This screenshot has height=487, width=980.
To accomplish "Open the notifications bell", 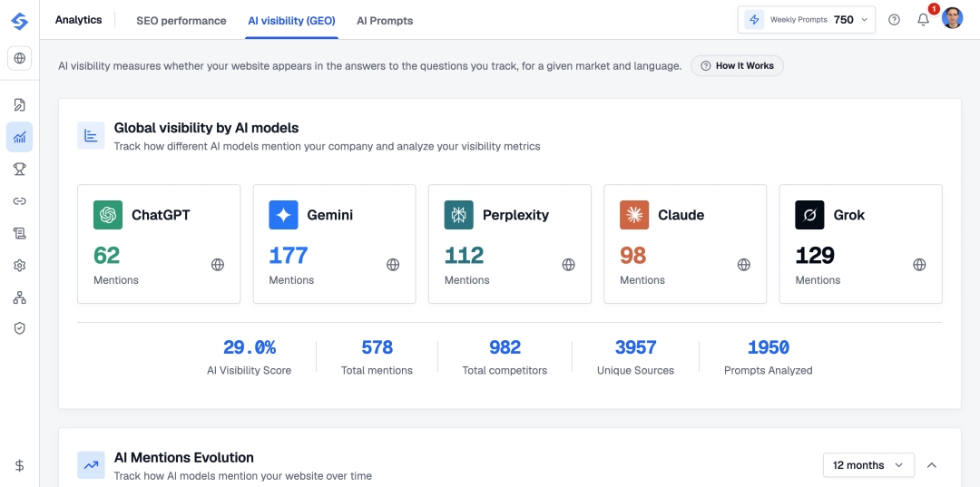I will coord(923,19).
